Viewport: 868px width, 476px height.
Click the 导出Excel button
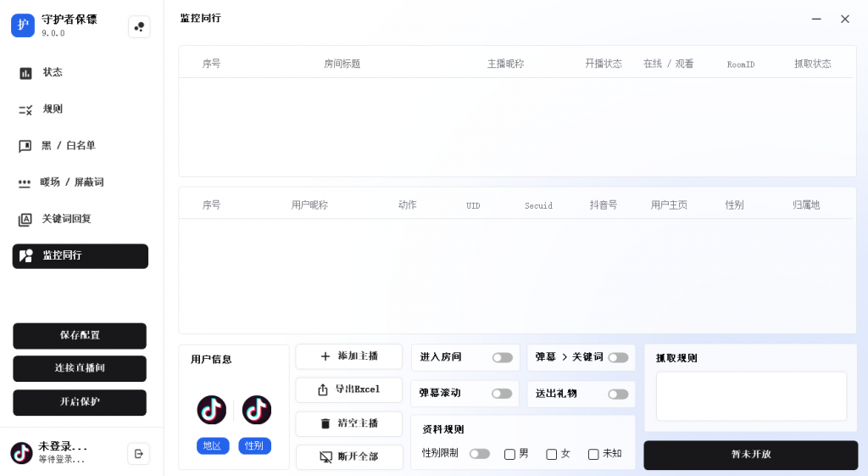348,389
